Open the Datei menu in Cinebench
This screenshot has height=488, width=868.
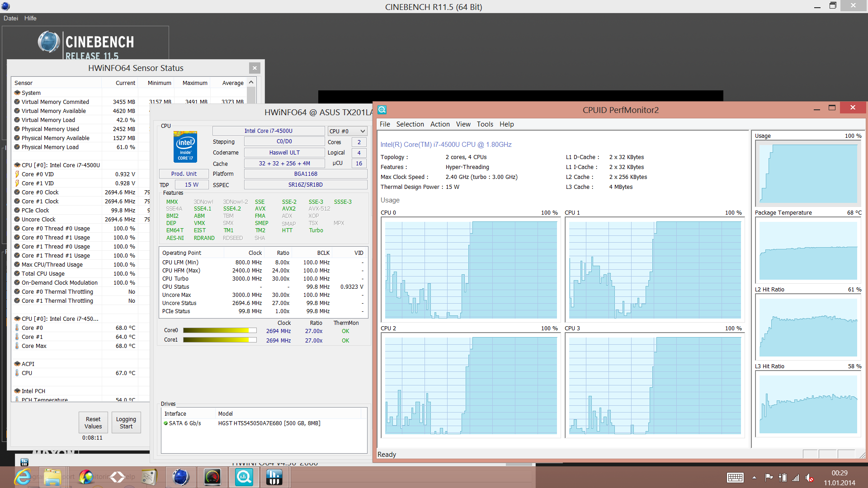click(11, 18)
